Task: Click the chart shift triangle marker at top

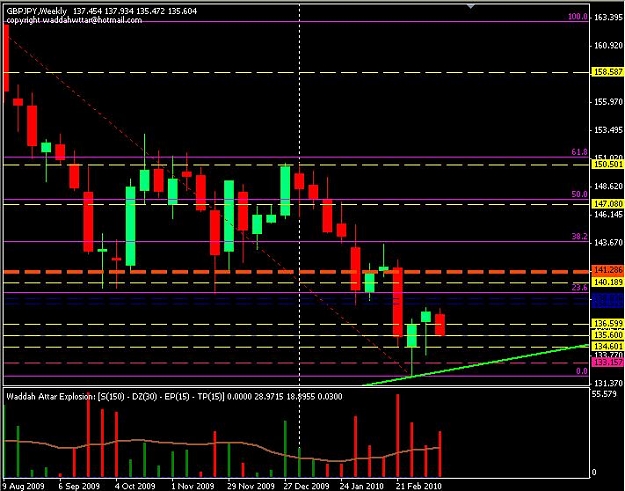Action: pos(471,6)
